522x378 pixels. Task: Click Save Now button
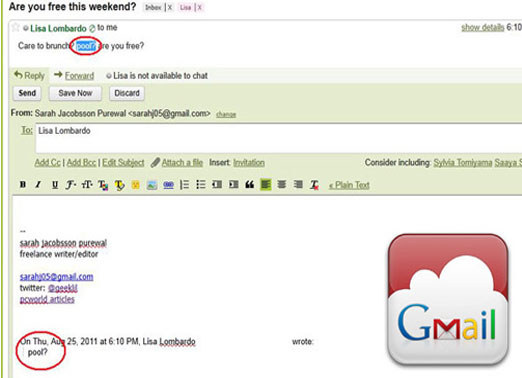75,93
